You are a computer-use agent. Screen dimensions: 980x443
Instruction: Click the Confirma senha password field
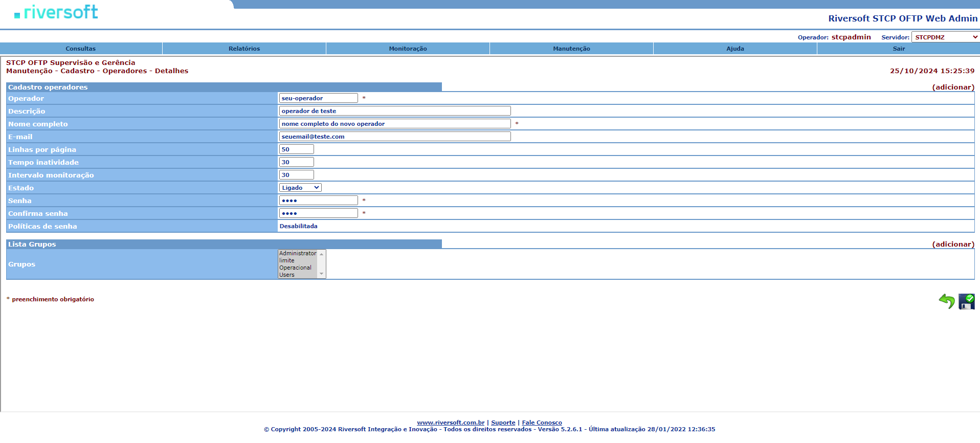click(319, 213)
